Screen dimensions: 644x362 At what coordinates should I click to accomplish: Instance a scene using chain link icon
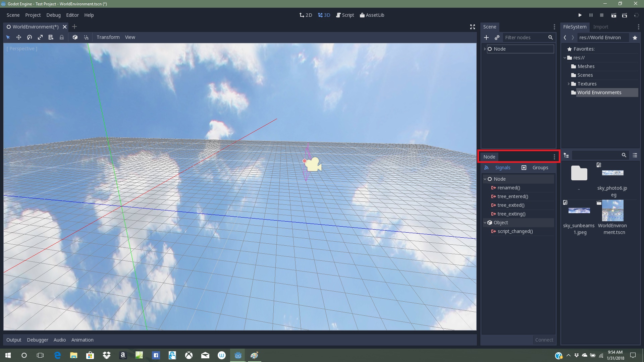coord(497,38)
